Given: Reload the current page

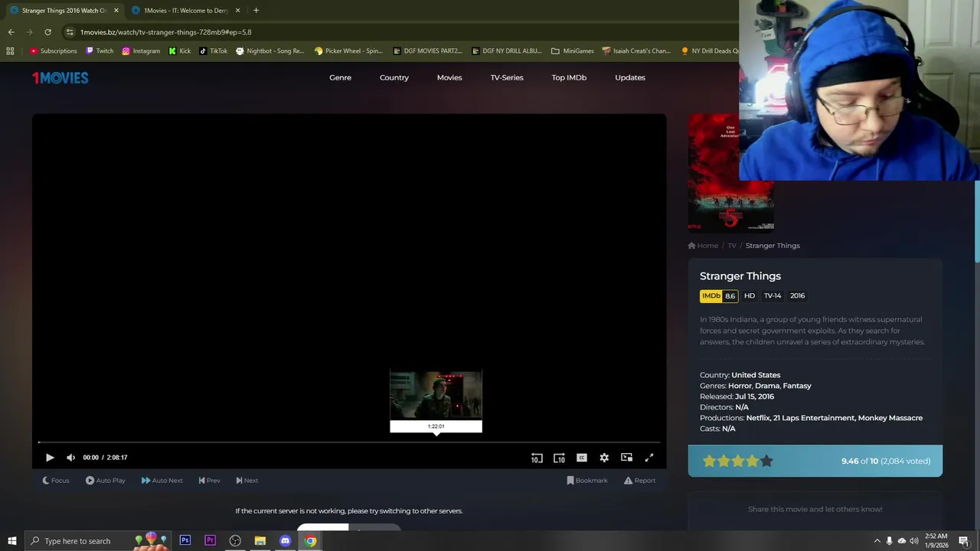Looking at the screenshot, I should (x=47, y=32).
